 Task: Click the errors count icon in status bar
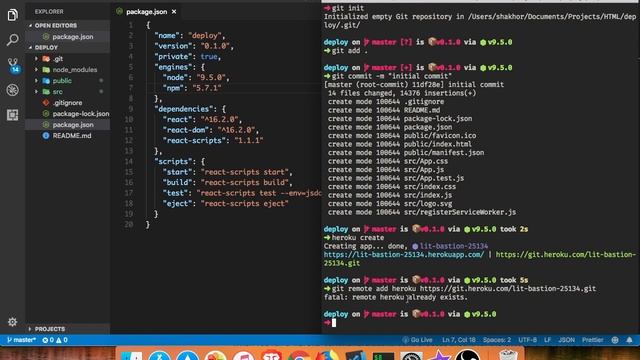[45, 340]
